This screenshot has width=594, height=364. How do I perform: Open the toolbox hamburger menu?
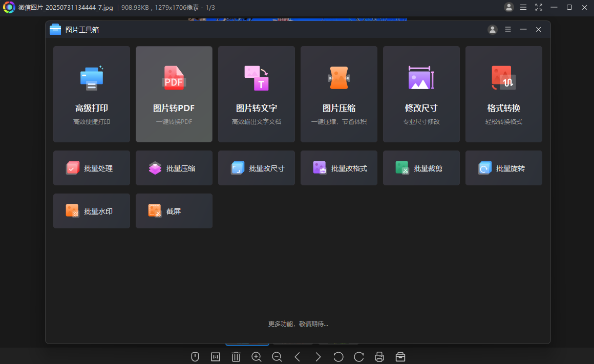[507, 29]
